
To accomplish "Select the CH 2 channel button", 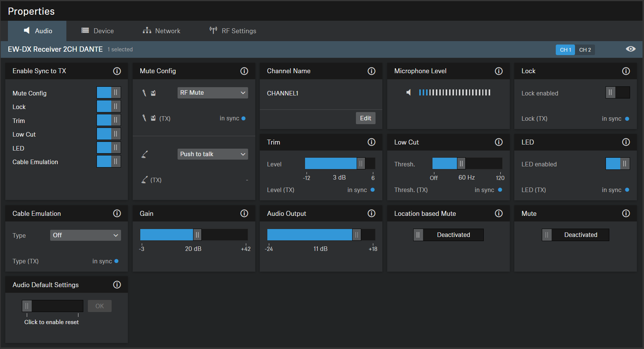I will pyautogui.click(x=585, y=50).
